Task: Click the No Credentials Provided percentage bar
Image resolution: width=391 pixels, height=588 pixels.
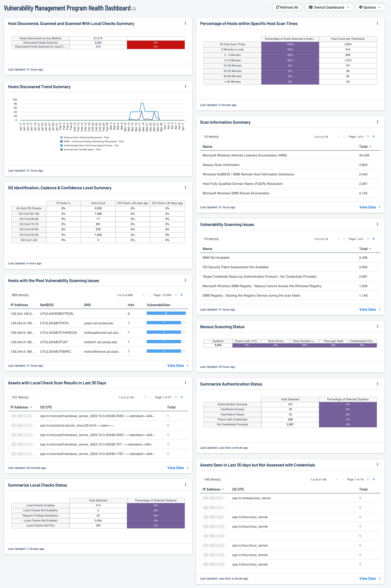Action: [348, 424]
